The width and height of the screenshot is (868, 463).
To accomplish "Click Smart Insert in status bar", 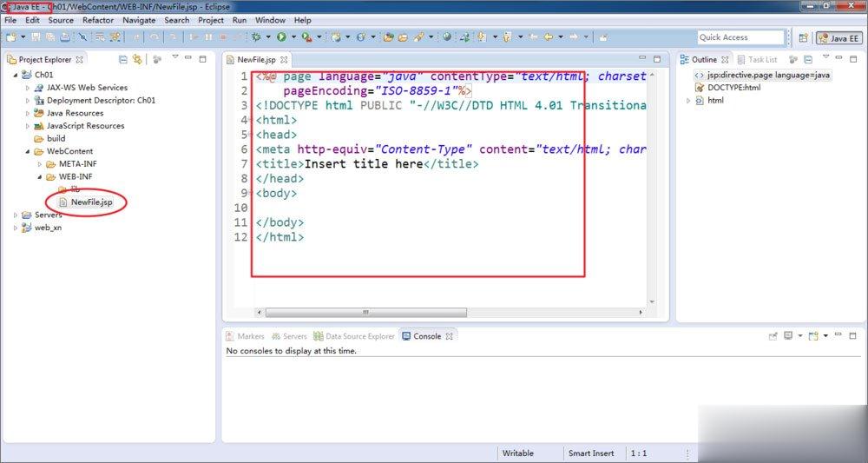I will tap(590, 453).
